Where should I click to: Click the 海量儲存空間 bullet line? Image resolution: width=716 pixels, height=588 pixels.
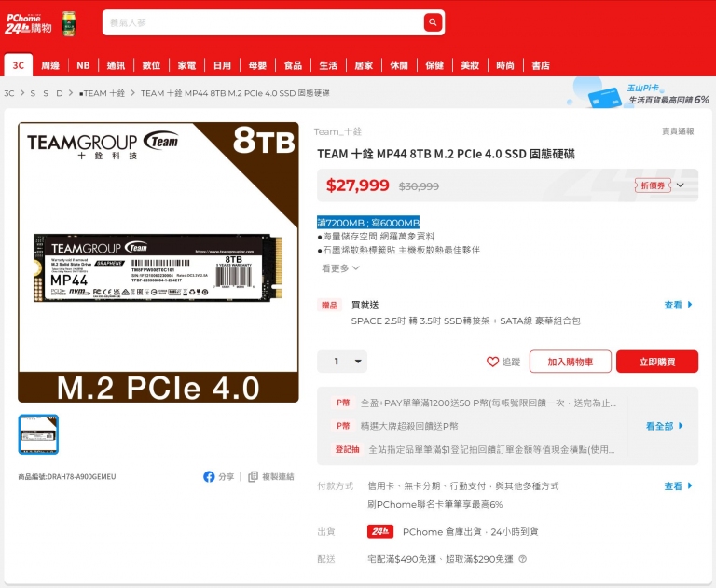click(376, 236)
